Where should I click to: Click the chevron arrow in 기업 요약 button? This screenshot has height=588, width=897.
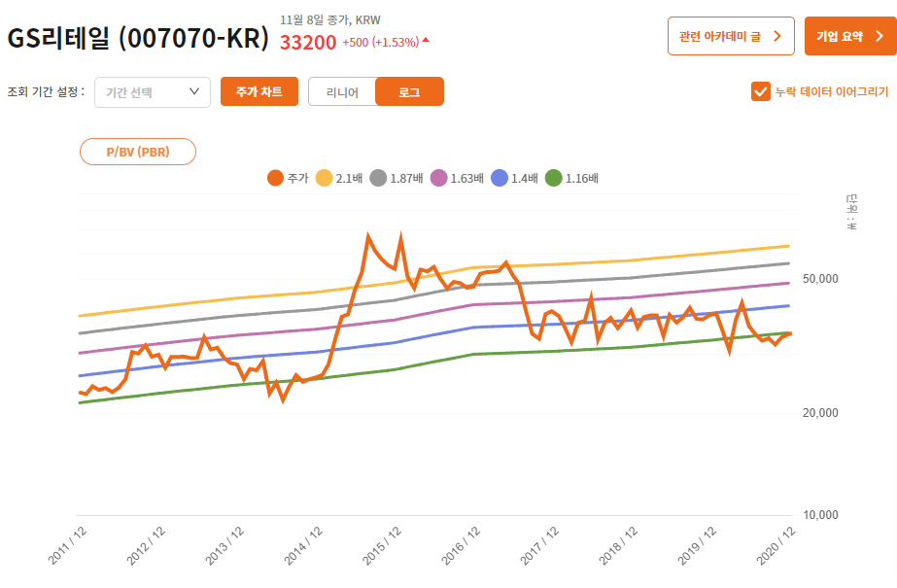(880, 36)
